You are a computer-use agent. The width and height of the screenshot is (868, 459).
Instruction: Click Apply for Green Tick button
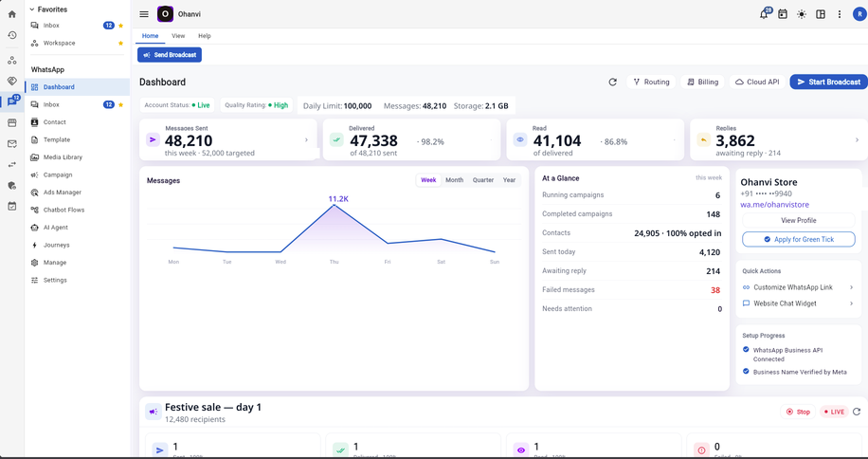(798, 239)
